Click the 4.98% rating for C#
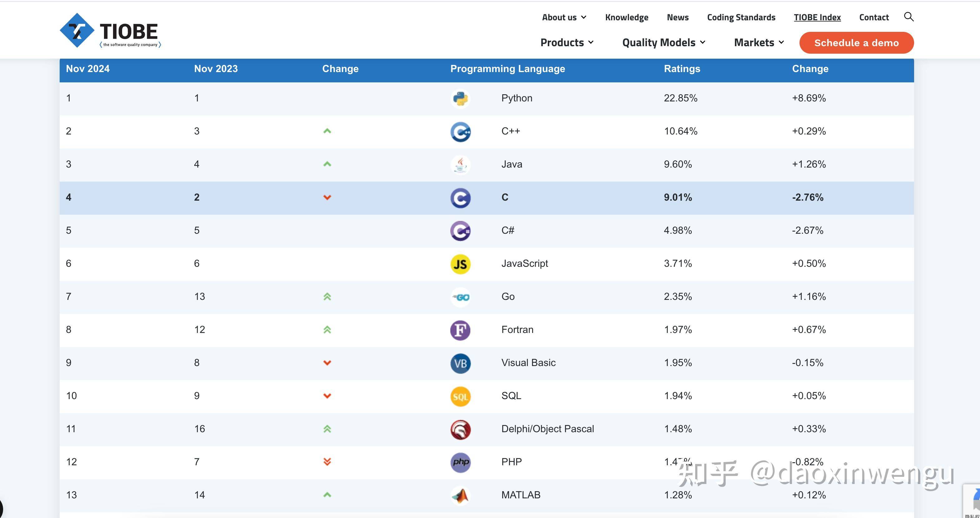 pos(678,230)
